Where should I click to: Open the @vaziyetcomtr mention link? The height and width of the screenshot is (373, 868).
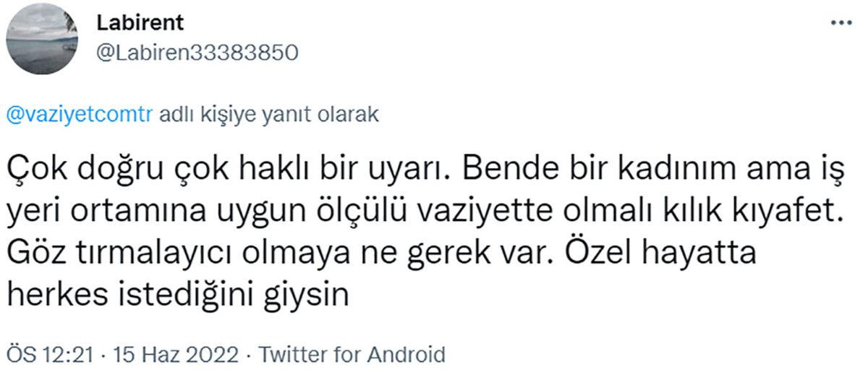80,117
